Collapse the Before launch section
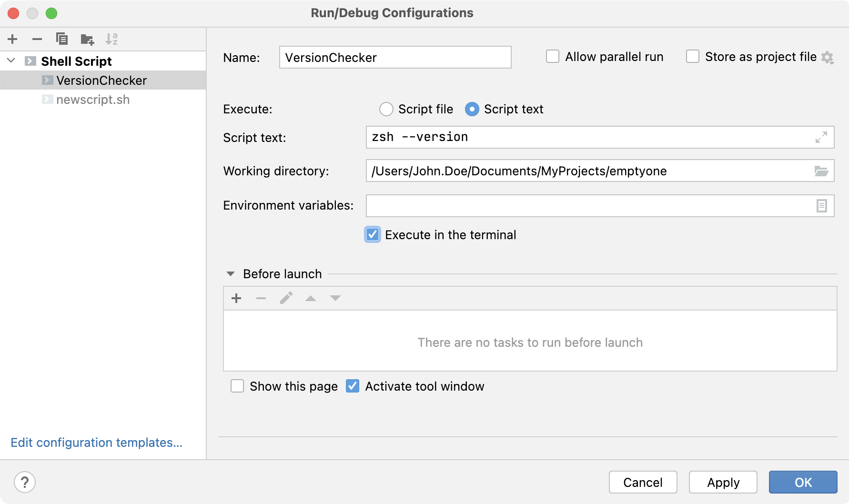 pos(231,273)
